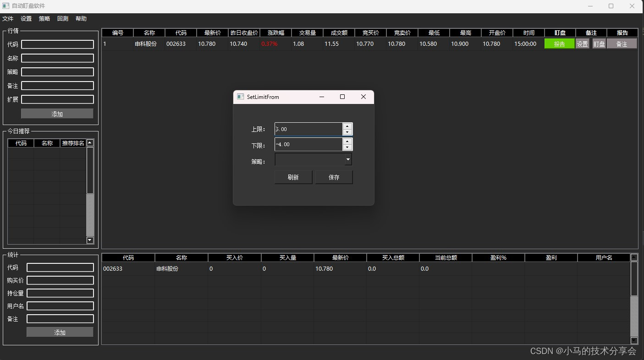This screenshot has height=360, width=644.
Task: Decrease 下限 value with down arrow
Action: pyautogui.click(x=347, y=147)
